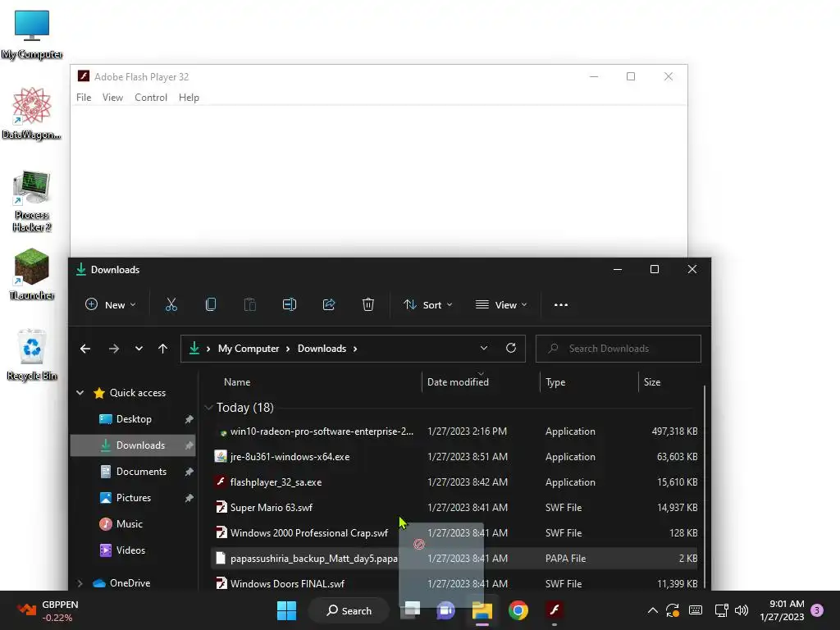Image resolution: width=840 pixels, height=630 pixels.
Task: Sort by the Name column header
Action: pos(237,382)
